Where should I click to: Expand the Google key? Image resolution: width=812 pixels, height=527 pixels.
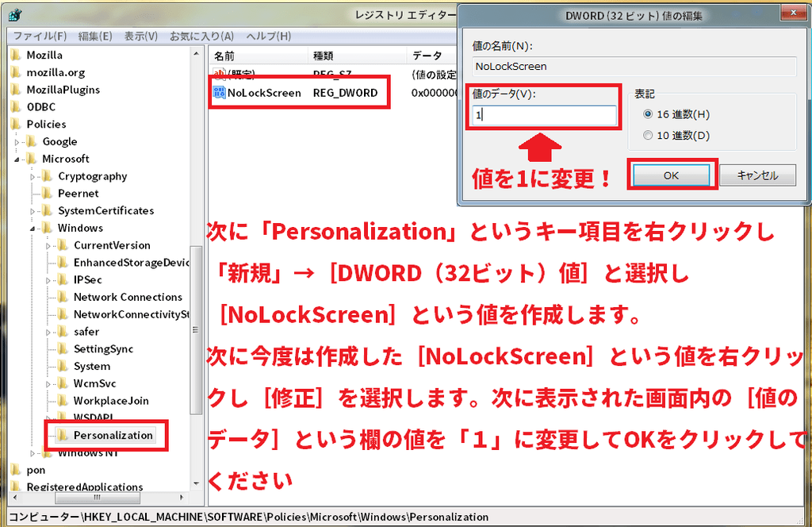point(17,142)
